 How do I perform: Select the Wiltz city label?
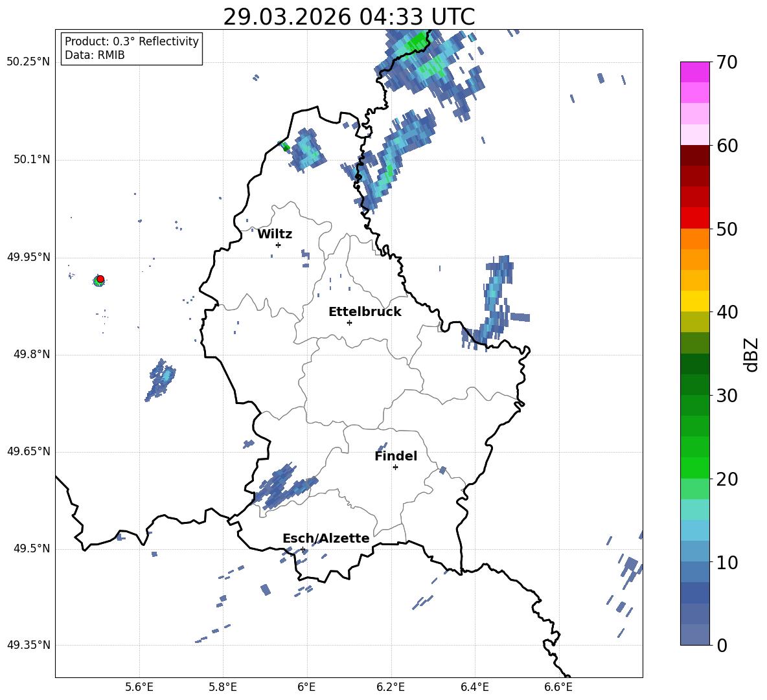point(275,234)
